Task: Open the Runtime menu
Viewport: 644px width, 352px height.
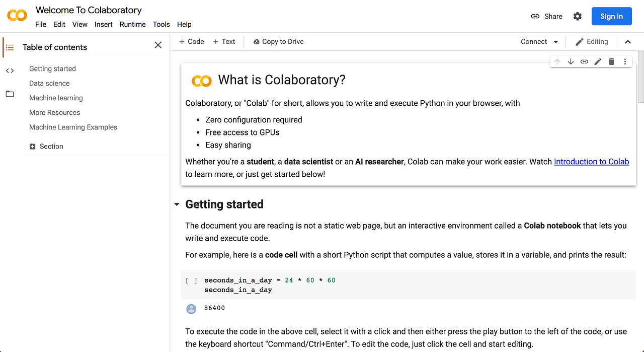Action: [x=132, y=24]
